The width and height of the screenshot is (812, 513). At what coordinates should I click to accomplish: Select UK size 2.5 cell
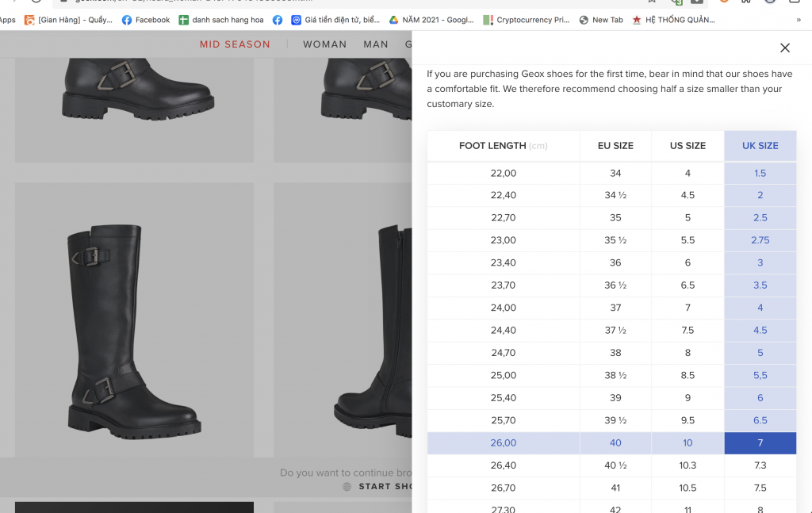(x=760, y=218)
